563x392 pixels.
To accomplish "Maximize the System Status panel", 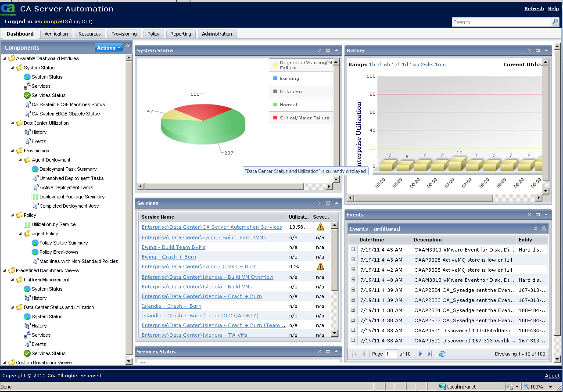I will click(328, 50).
